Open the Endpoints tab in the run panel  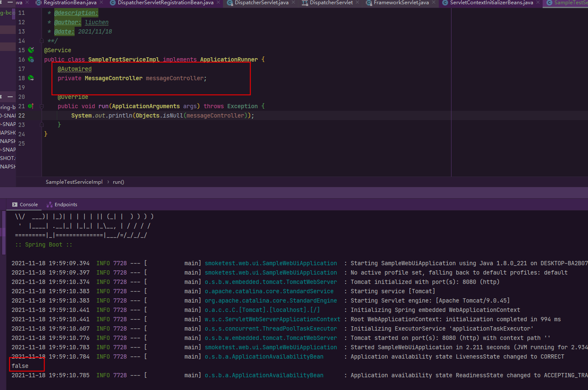tap(62, 205)
